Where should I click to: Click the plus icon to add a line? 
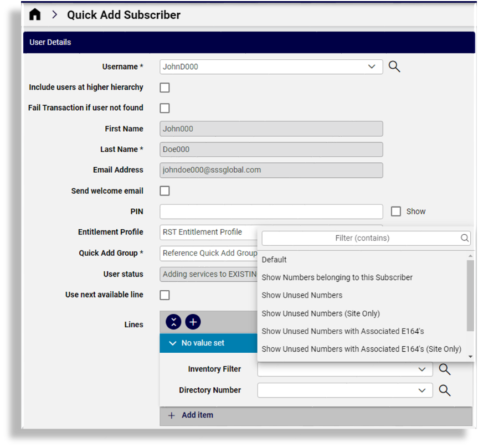[x=192, y=322]
